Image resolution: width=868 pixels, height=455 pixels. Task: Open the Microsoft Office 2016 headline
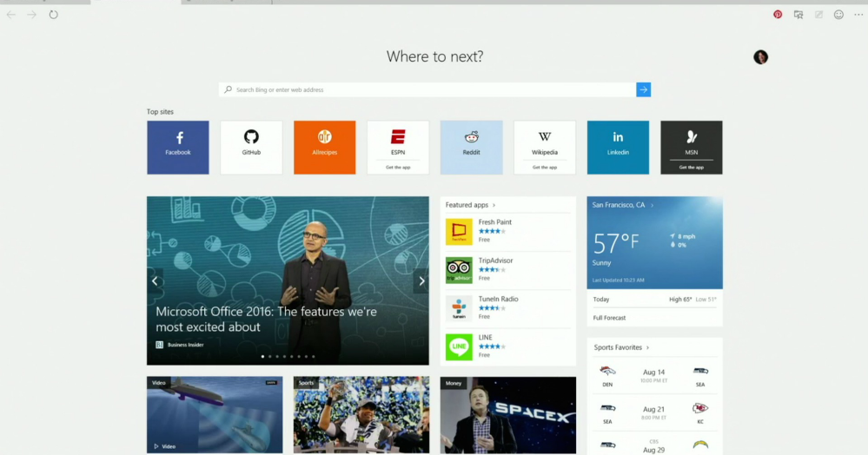(266, 319)
